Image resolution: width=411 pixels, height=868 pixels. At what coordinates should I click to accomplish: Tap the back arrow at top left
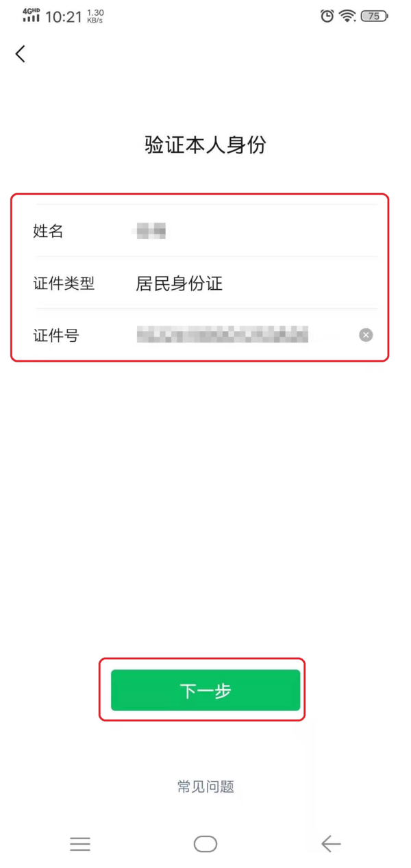21,54
